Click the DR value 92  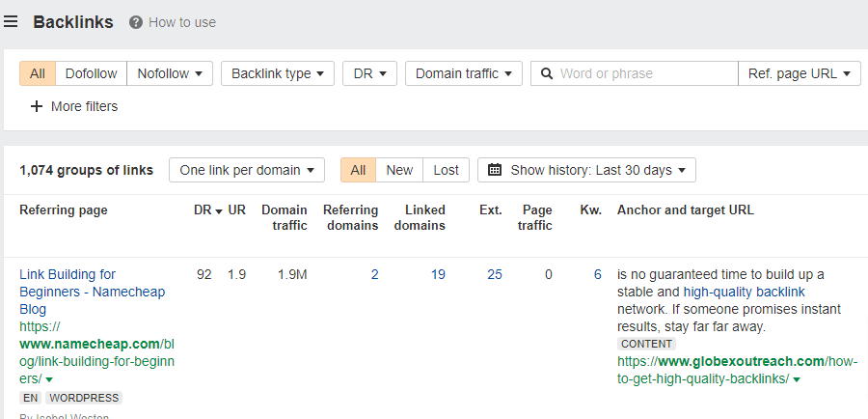pyautogui.click(x=204, y=274)
